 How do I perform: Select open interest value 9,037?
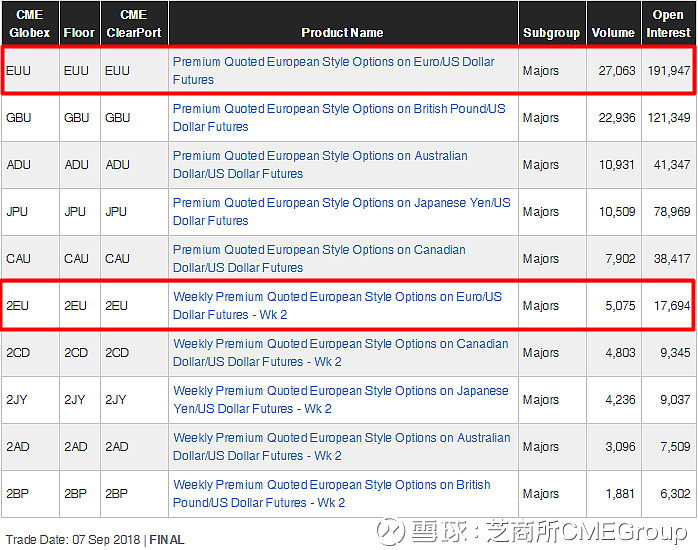675,400
